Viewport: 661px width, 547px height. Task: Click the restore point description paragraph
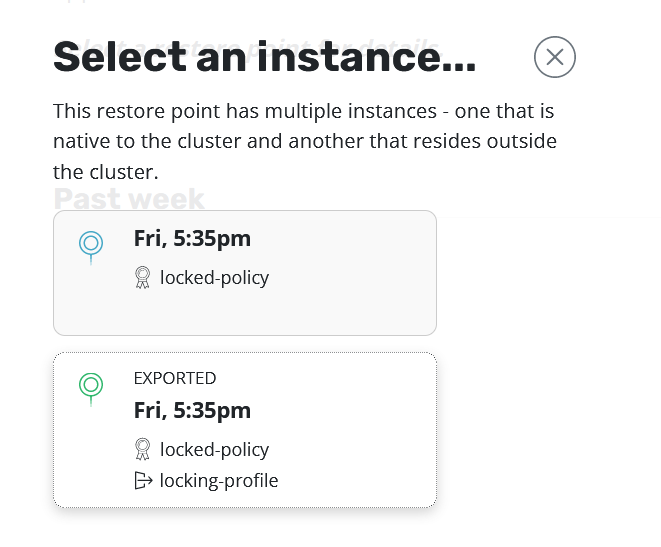tap(304, 141)
